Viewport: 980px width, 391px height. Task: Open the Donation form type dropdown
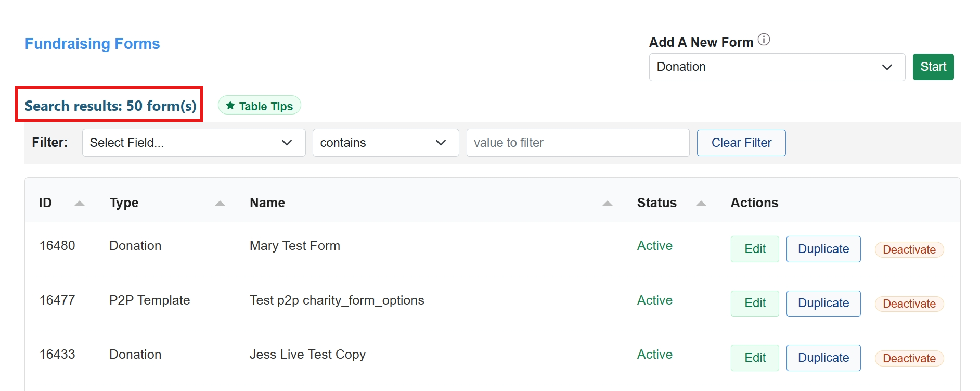point(777,67)
